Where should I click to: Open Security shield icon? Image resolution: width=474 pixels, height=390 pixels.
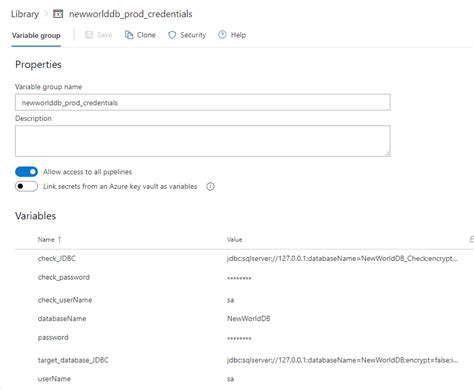(172, 35)
